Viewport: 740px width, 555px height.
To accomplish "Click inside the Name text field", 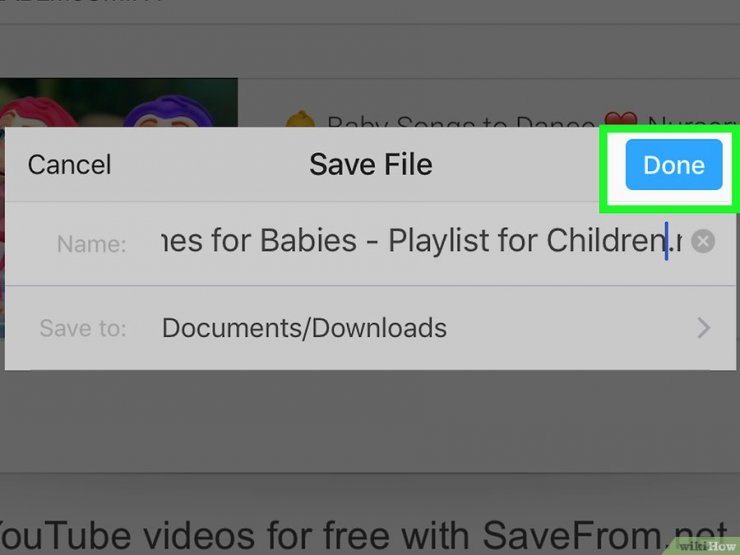I will tap(421, 242).
